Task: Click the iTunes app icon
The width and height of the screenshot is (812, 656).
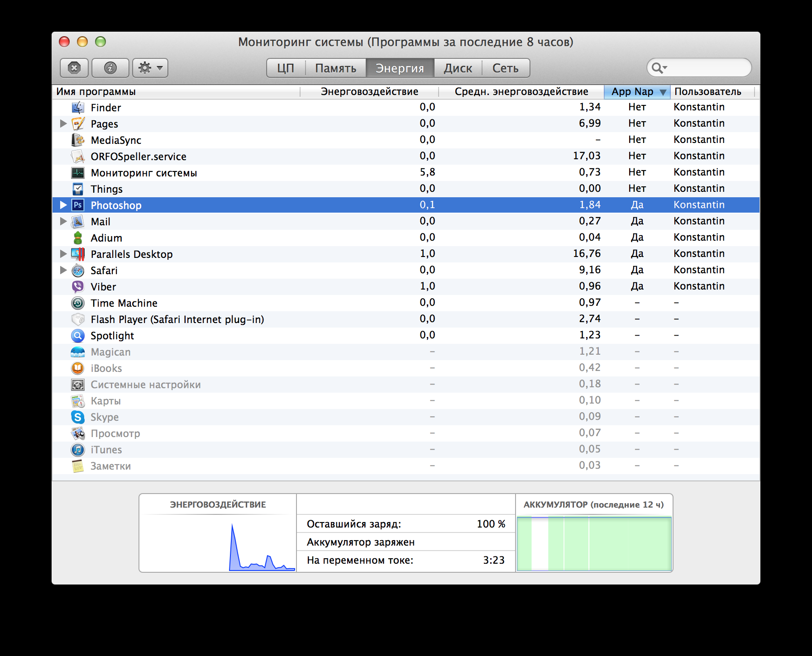Action: coord(78,449)
